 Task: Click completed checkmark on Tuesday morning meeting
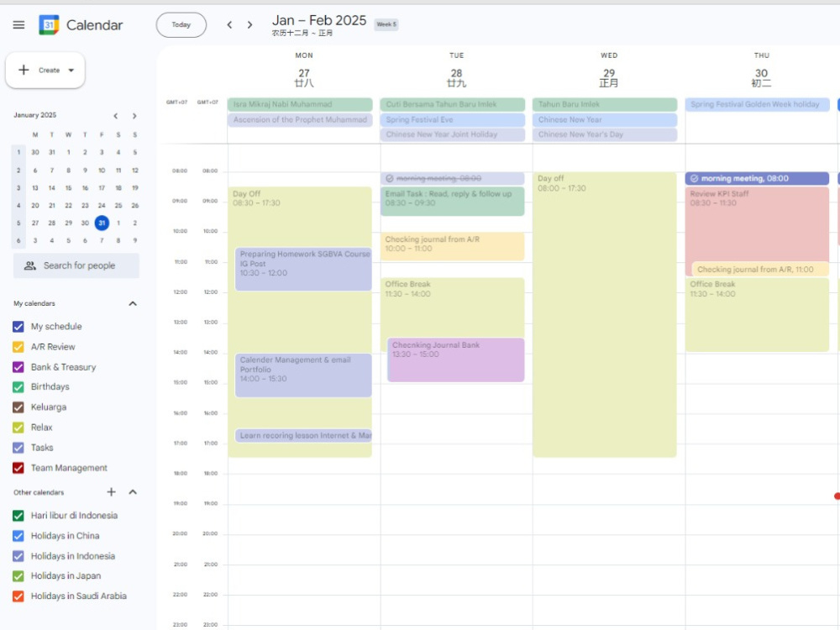coord(390,178)
